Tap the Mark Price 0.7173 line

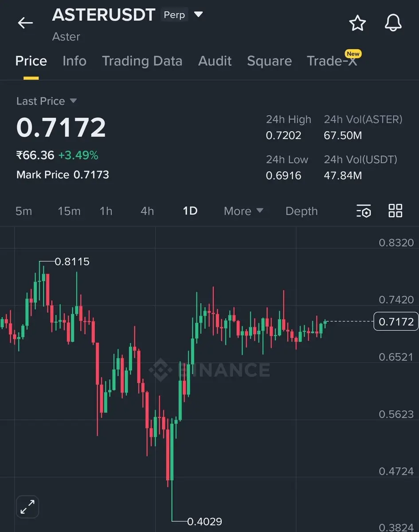pos(63,175)
